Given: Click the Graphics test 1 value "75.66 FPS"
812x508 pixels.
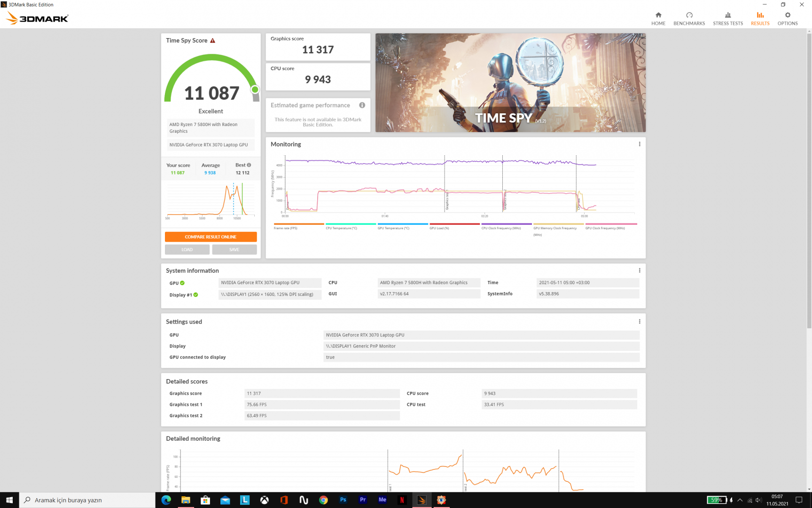Looking at the screenshot, I should pyautogui.click(x=257, y=405).
